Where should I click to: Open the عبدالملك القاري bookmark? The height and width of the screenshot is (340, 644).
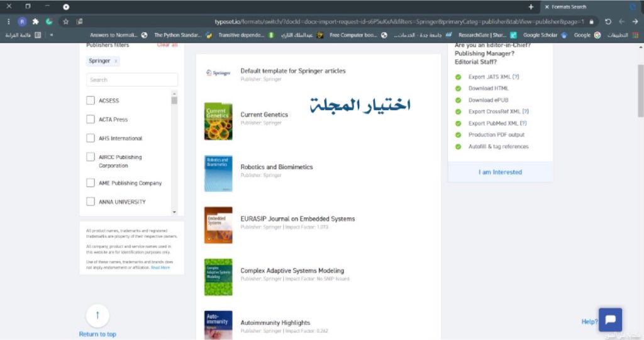(302, 35)
